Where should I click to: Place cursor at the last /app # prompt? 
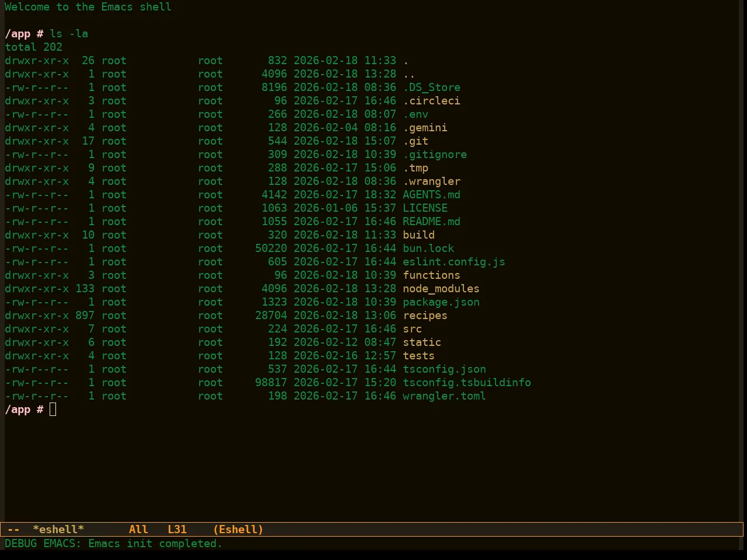[x=53, y=409]
